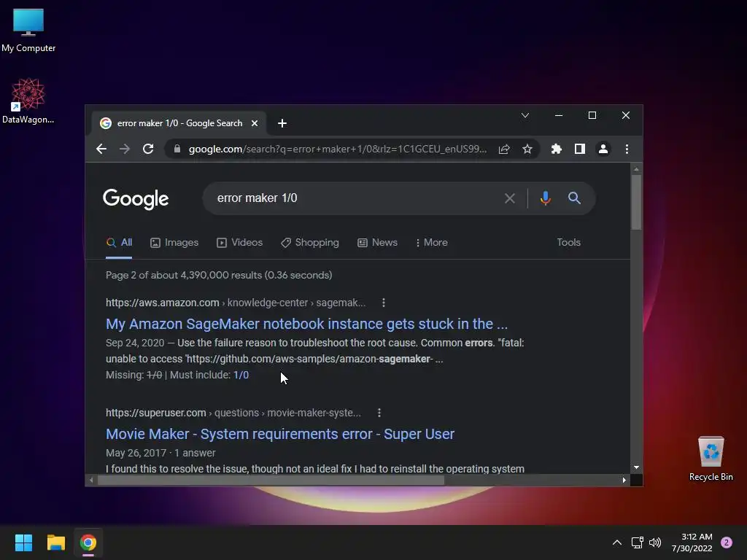
Task: Show hidden system tray icons
Action: (x=617, y=542)
